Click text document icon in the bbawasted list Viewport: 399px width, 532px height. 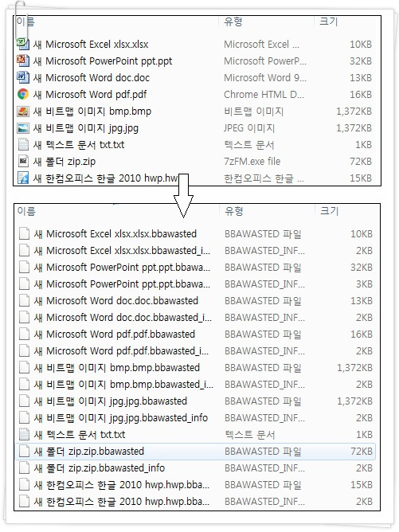(24, 434)
